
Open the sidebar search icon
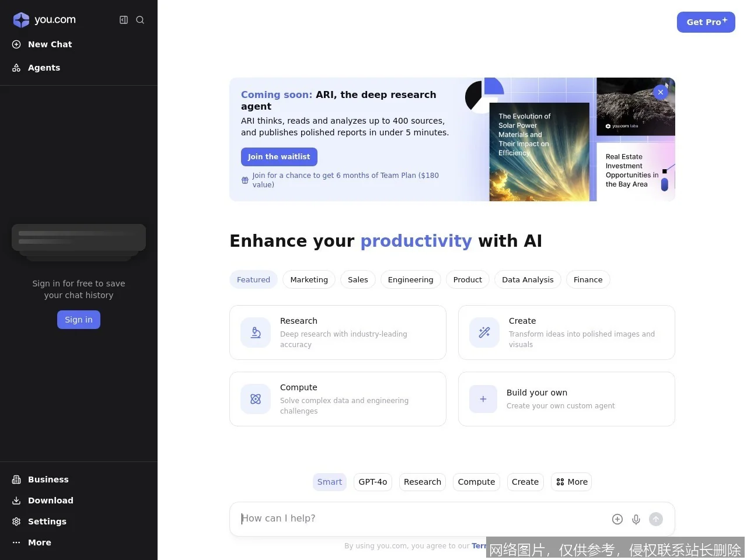click(x=140, y=20)
